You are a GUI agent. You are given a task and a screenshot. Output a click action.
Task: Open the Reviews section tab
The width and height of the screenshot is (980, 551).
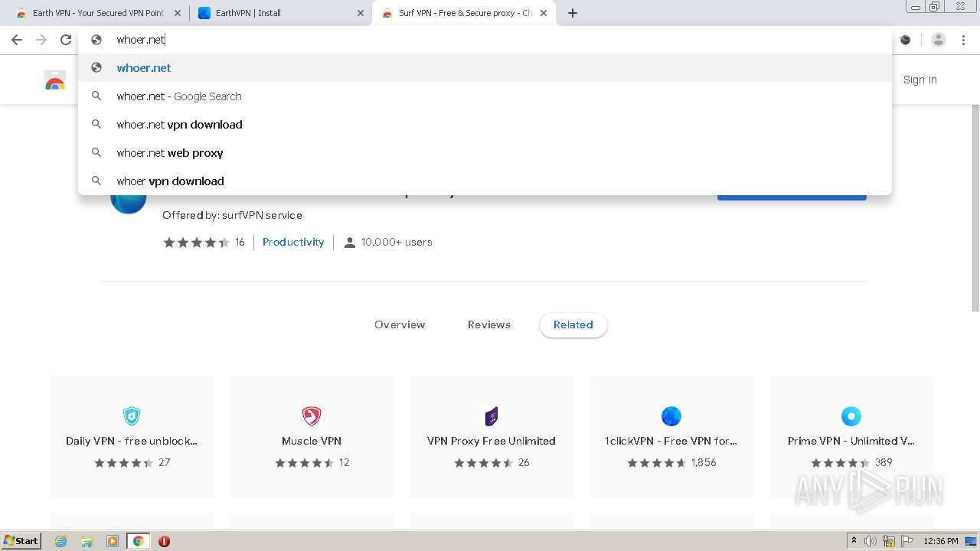pyautogui.click(x=489, y=324)
